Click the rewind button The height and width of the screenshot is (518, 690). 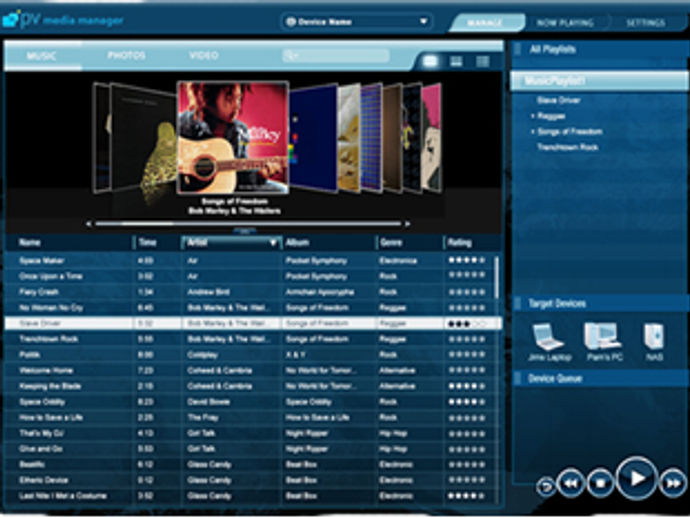click(571, 483)
